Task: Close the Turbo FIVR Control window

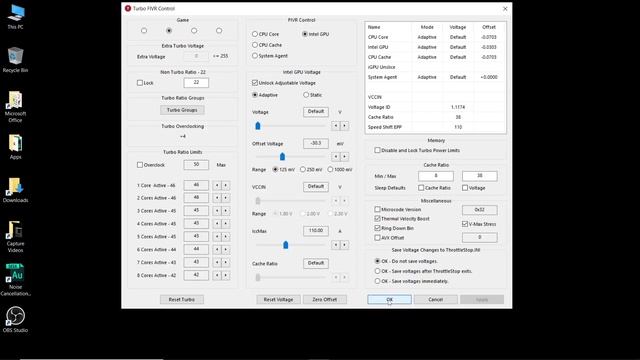Action: 505,8
